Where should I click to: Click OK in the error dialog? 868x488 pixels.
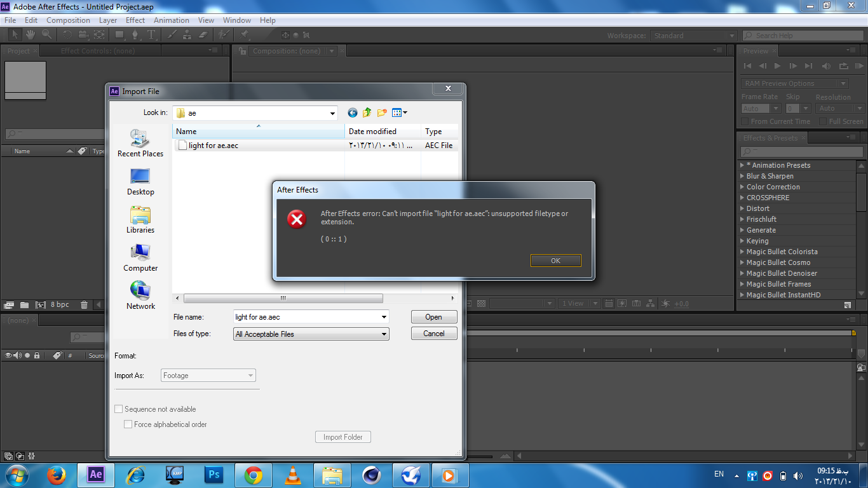[x=556, y=261]
